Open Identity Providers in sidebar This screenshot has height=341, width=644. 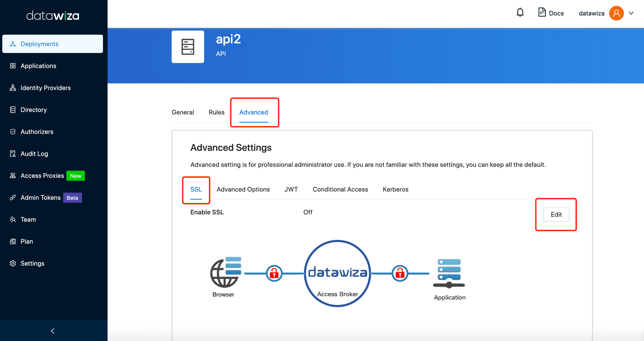coord(45,88)
